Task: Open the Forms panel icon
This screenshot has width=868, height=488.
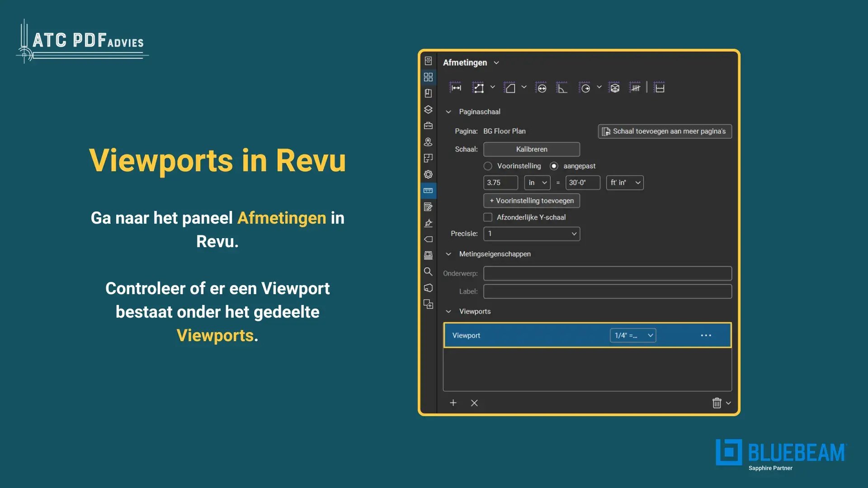Action: (x=428, y=207)
